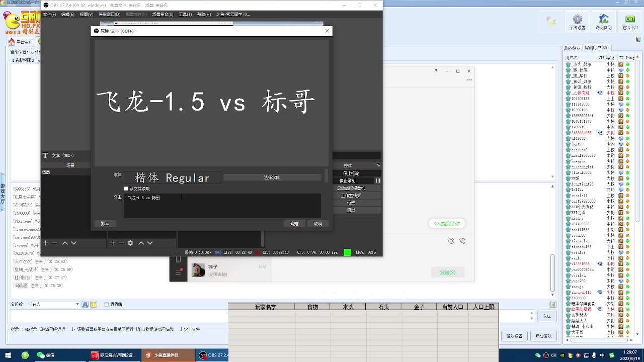This screenshot has width=644, height=362.
Task: Open 斗鱼直播伴侣 taskbar item
Action: (x=168, y=355)
